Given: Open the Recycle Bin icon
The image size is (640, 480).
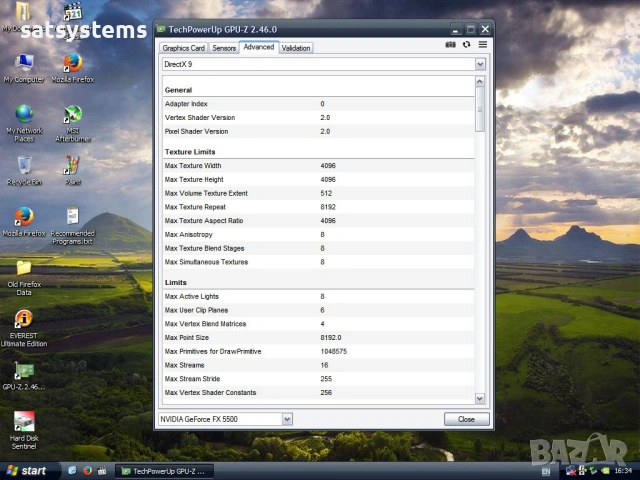Looking at the screenshot, I should point(24,171).
